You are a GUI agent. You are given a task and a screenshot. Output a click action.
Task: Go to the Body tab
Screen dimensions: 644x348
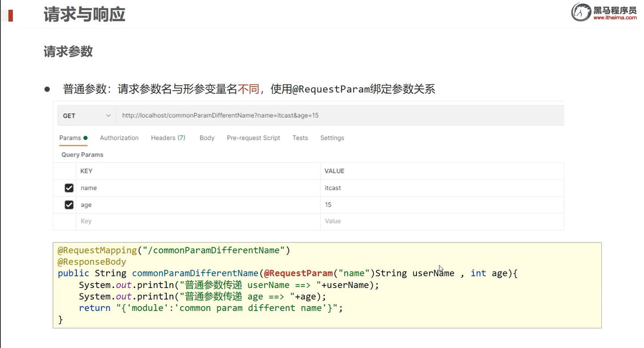pos(207,138)
